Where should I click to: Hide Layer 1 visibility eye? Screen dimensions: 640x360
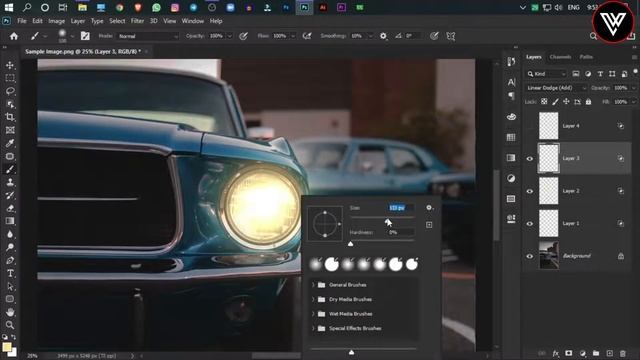pos(530,224)
